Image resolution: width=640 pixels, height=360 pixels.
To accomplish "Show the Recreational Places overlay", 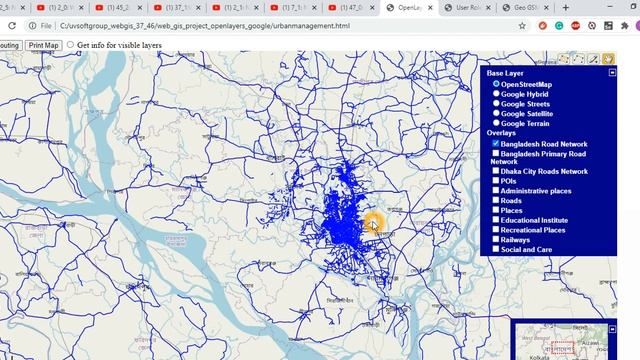I will (496, 229).
